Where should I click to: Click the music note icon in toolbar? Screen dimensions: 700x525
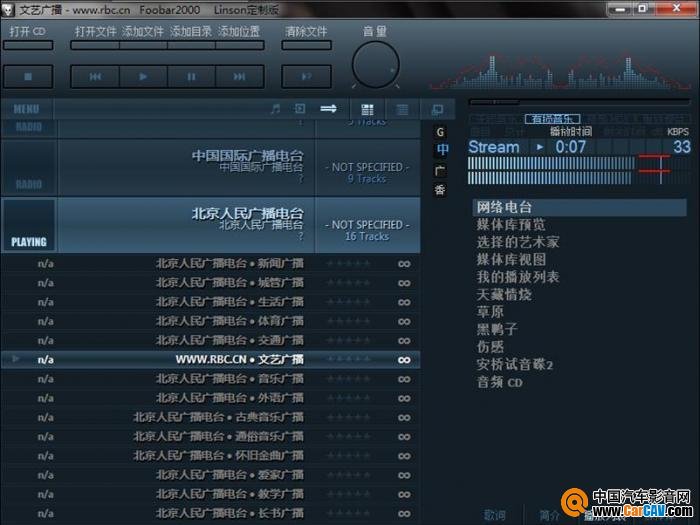[275, 108]
